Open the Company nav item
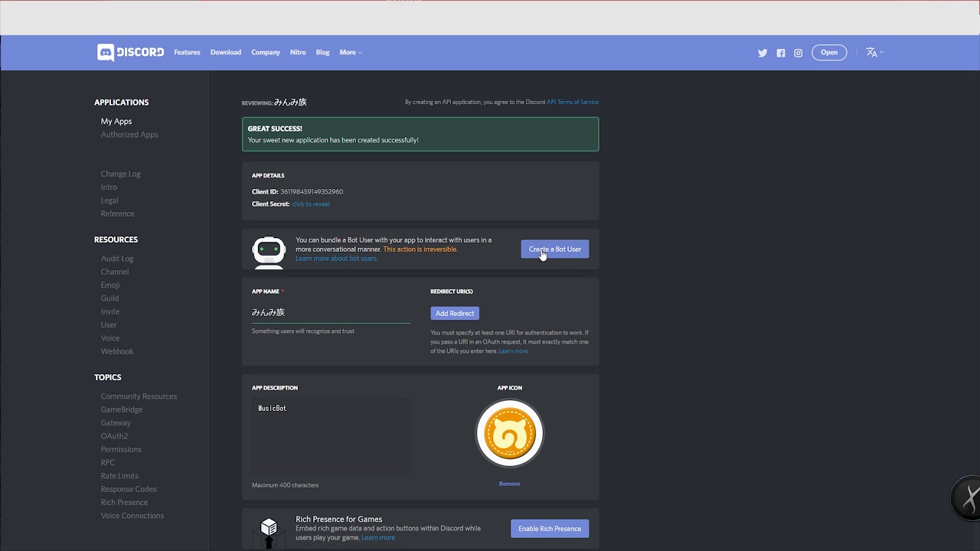This screenshot has height=551, width=980. (x=266, y=52)
